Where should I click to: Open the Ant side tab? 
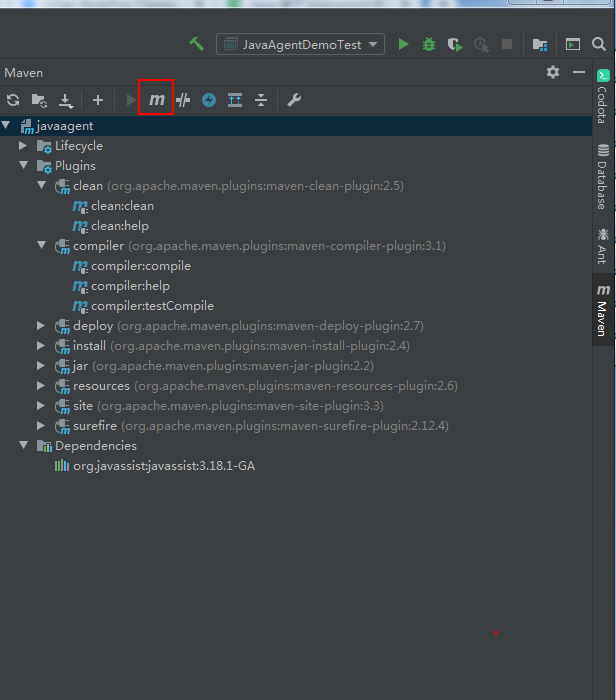tap(603, 246)
